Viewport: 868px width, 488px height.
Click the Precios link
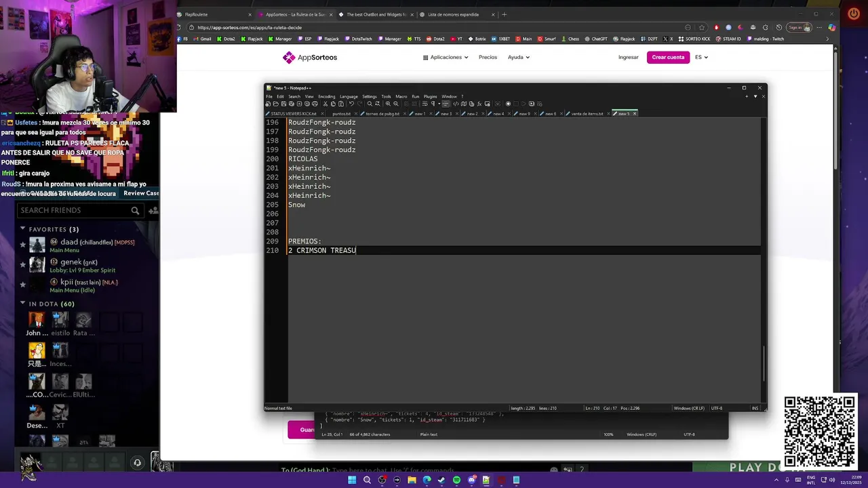click(x=488, y=58)
